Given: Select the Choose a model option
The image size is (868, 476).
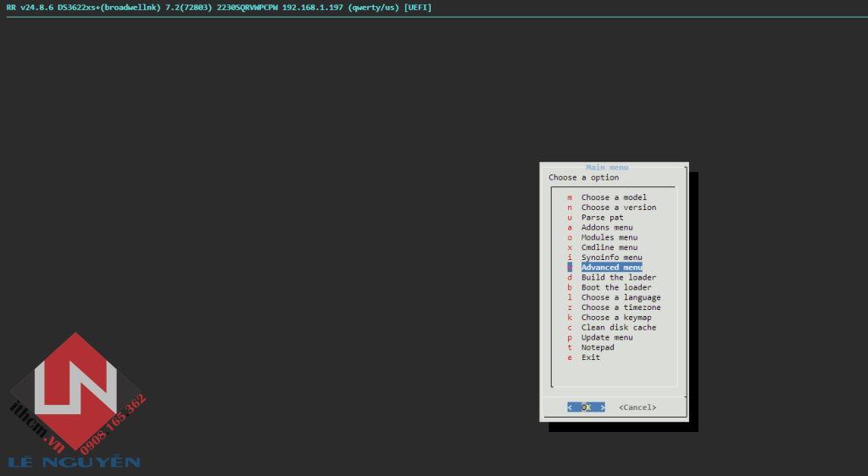Looking at the screenshot, I should point(614,197).
